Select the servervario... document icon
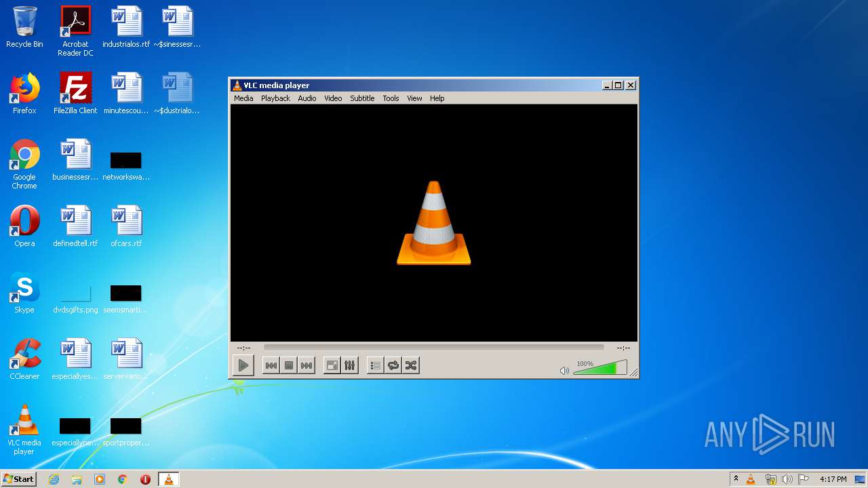Screen dimensions: 868x488 click(126, 359)
